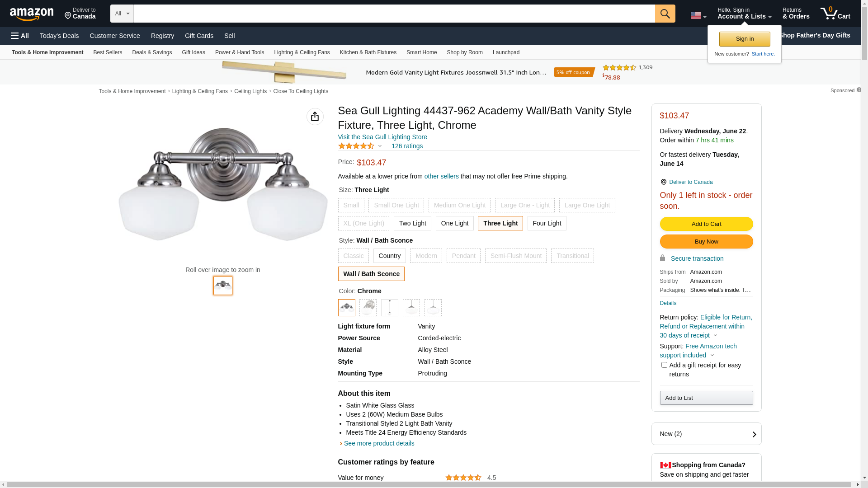Open Today's Deals in navigation bar
Image resolution: width=868 pixels, height=488 pixels.
click(x=59, y=36)
